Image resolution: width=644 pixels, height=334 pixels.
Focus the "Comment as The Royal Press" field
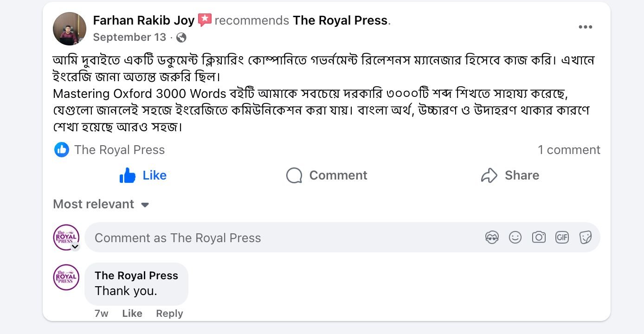click(278, 238)
